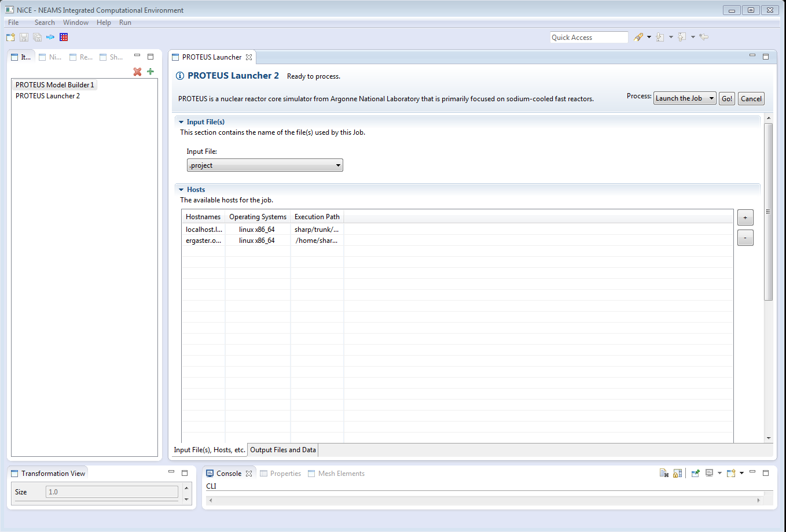Close the Console tab

(249, 473)
